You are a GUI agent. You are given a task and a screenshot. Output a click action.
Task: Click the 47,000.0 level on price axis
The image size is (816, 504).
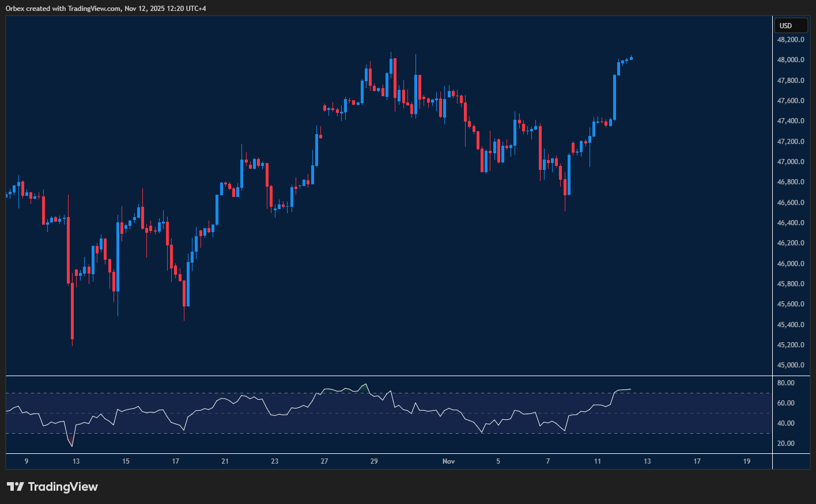tap(791, 162)
